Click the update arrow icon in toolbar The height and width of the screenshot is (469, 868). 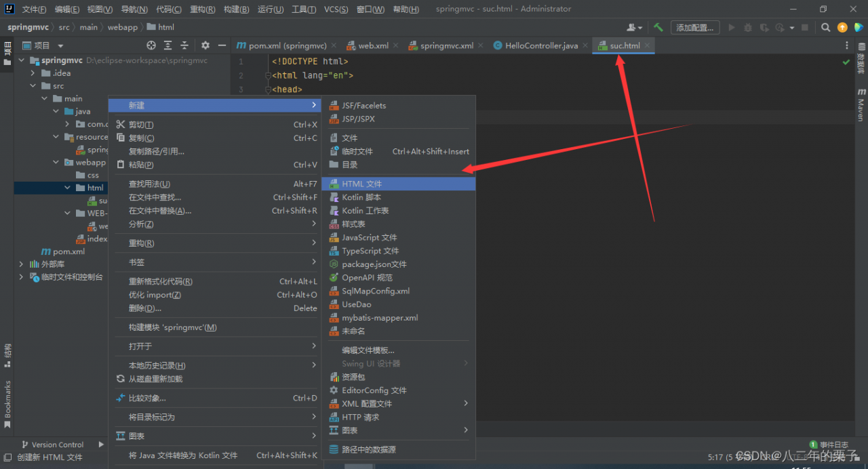pos(842,28)
